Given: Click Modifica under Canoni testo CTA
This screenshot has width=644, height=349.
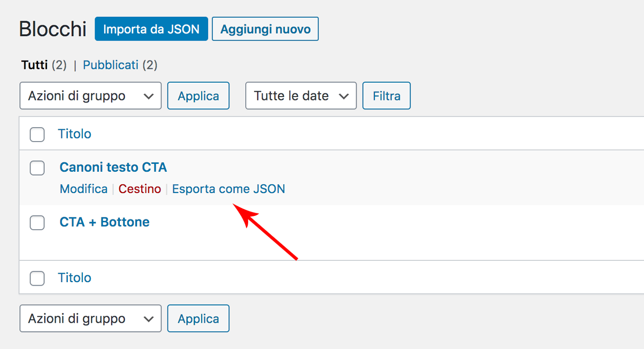Looking at the screenshot, I should click(84, 189).
